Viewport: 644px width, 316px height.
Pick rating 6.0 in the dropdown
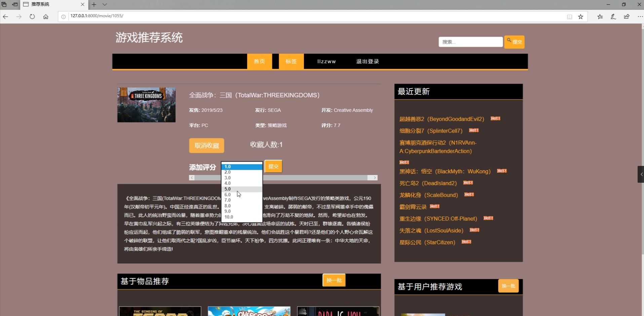point(242,195)
